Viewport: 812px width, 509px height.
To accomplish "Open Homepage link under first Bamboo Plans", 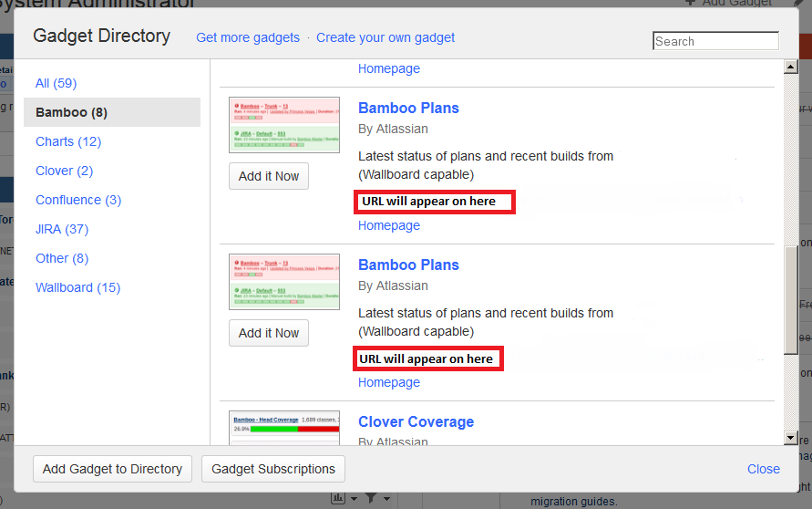I will pos(389,225).
